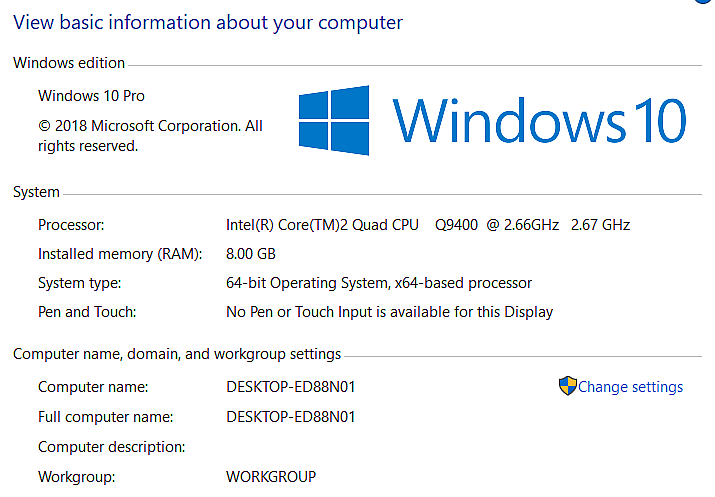
Task: Click the 'System type:' label
Action: tap(79, 283)
